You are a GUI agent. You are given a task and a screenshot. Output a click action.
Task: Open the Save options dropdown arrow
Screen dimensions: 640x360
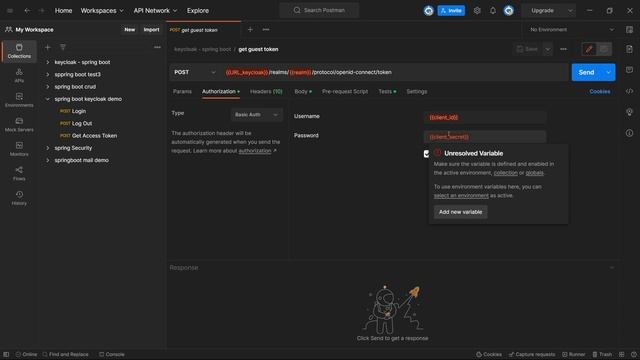point(548,49)
